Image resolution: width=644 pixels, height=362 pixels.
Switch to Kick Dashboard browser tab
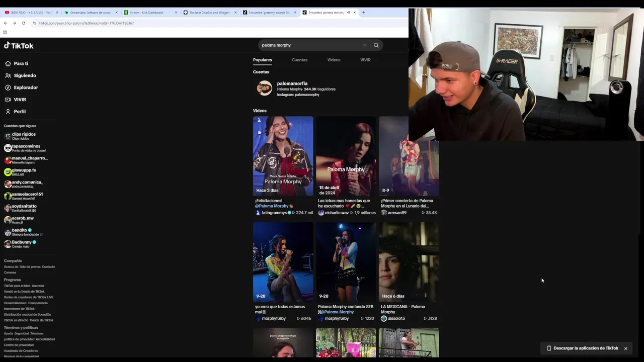tap(150, 13)
